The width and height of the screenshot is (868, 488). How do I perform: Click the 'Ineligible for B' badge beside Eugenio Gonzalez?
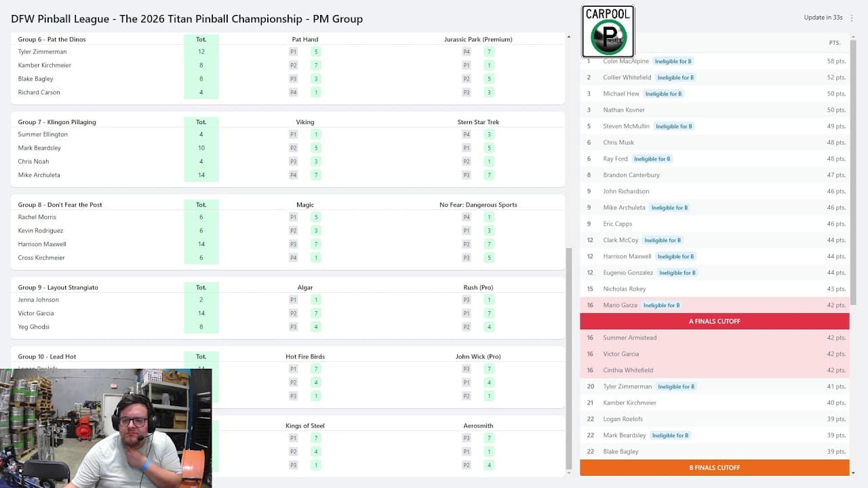[677, 272]
